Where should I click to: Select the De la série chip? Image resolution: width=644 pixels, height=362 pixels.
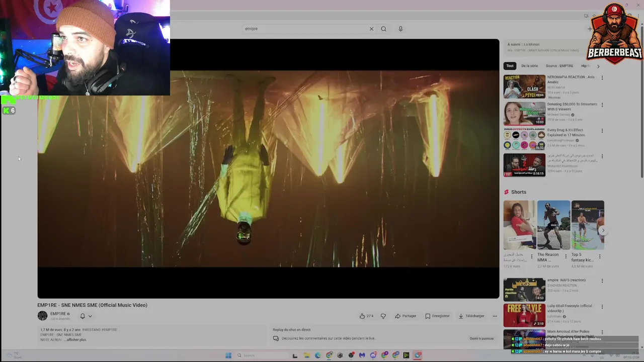(x=529, y=66)
